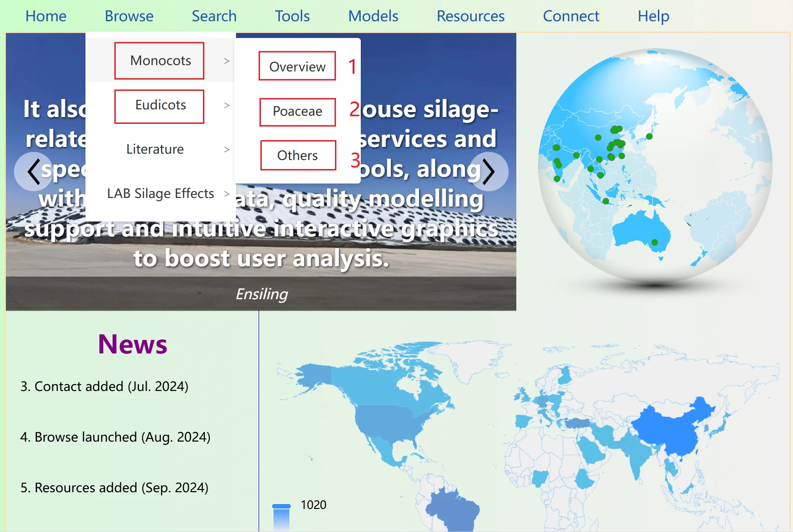Open the Overview entry under Monocots
Viewport: 793px width, 532px height.
[297, 66]
